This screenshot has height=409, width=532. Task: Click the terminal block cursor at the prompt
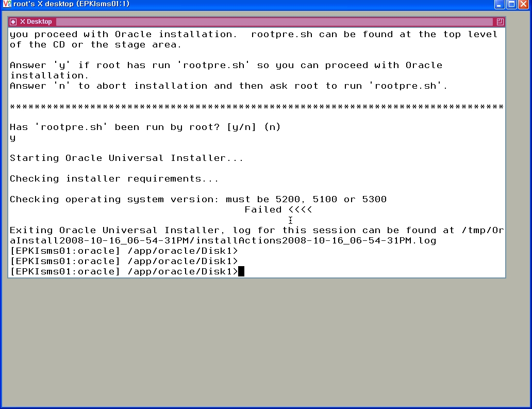(x=241, y=271)
